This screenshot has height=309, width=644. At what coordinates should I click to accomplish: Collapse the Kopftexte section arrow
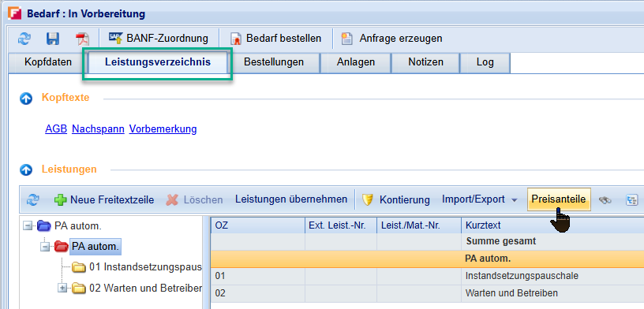[26, 99]
